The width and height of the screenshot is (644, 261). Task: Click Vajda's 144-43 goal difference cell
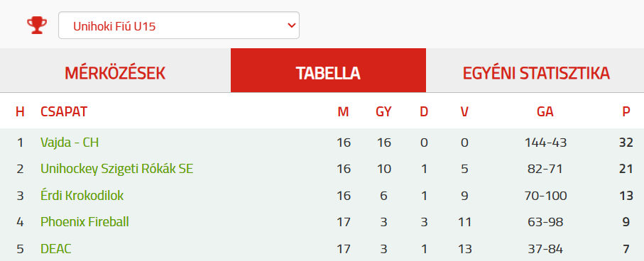click(545, 143)
